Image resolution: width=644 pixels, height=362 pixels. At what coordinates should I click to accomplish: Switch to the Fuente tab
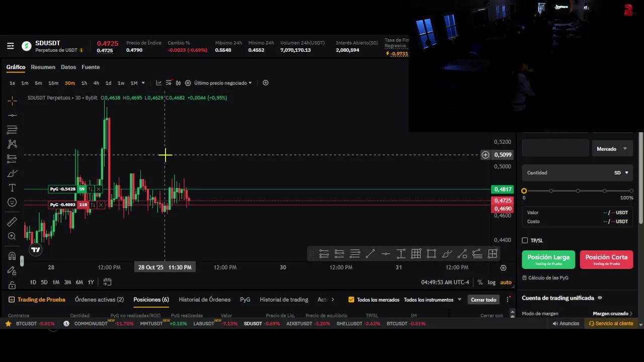point(91,67)
